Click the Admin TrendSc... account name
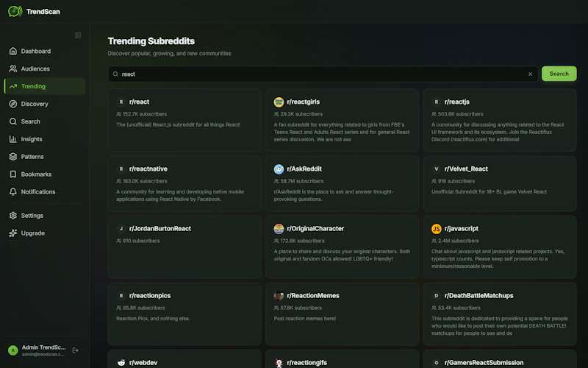588x368 pixels. pos(43,347)
